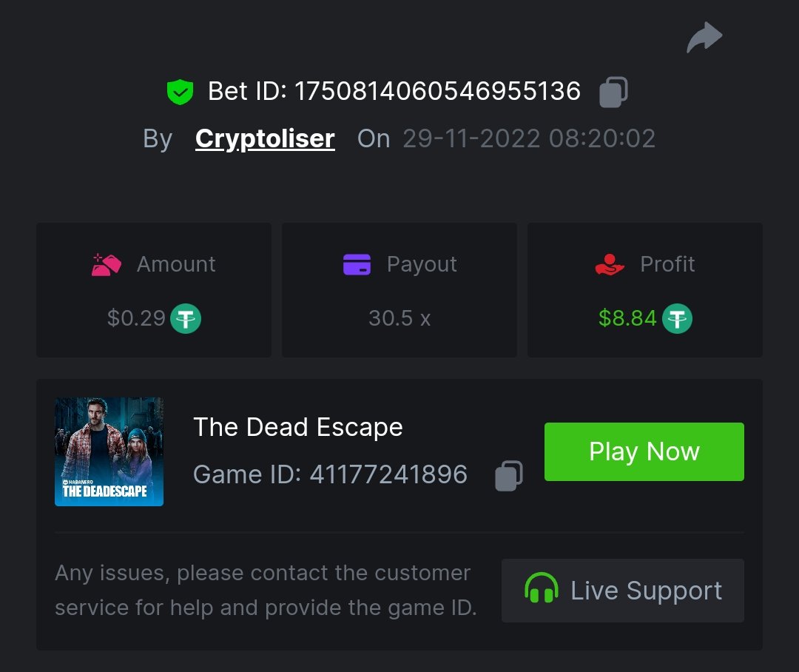Click the share arrow icon
799x672 pixels.
[704, 38]
